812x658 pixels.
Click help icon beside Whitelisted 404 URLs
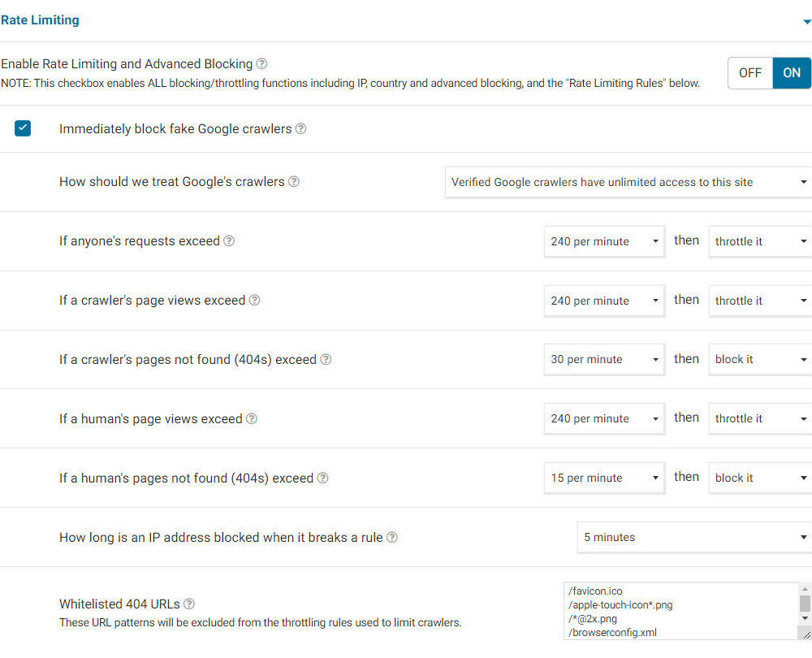click(x=189, y=604)
